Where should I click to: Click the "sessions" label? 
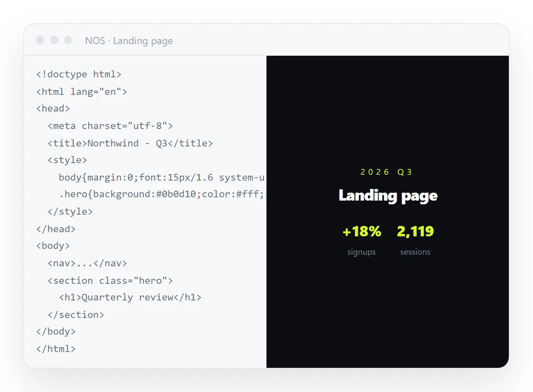pyautogui.click(x=415, y=252)
